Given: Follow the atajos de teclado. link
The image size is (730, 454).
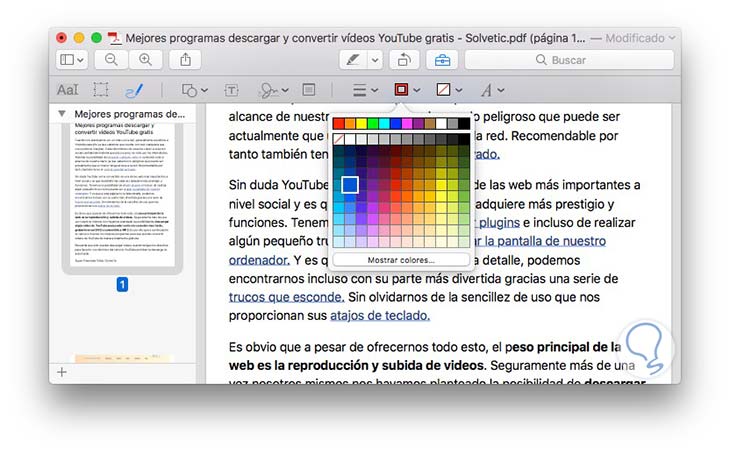Looking at the screenshot, I should [380, 316].
